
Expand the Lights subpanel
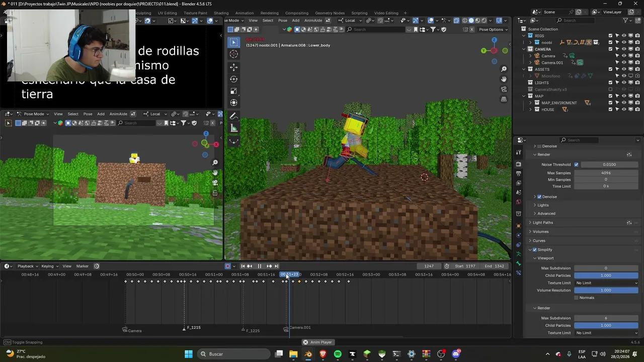pos(543,205)
